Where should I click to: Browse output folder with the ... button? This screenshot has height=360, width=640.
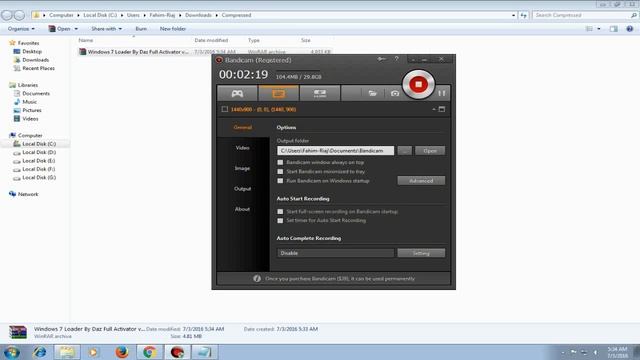point(404,151)
